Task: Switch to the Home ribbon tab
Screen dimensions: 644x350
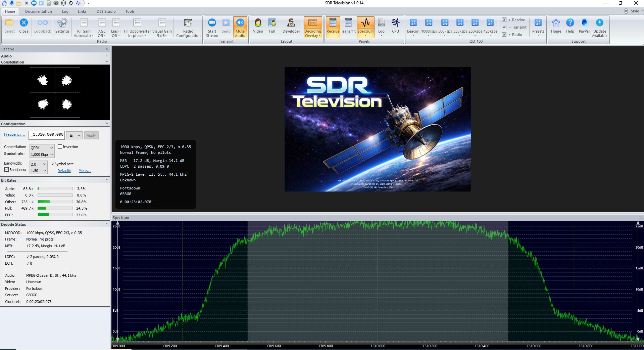Action: [10, 11]
